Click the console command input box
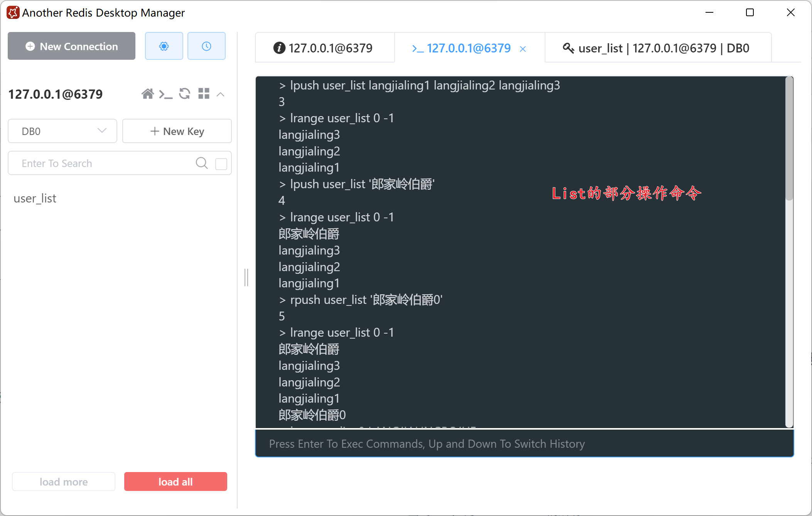Image resolution: width=812 pixels, height=516 pixels. point(525,443)
